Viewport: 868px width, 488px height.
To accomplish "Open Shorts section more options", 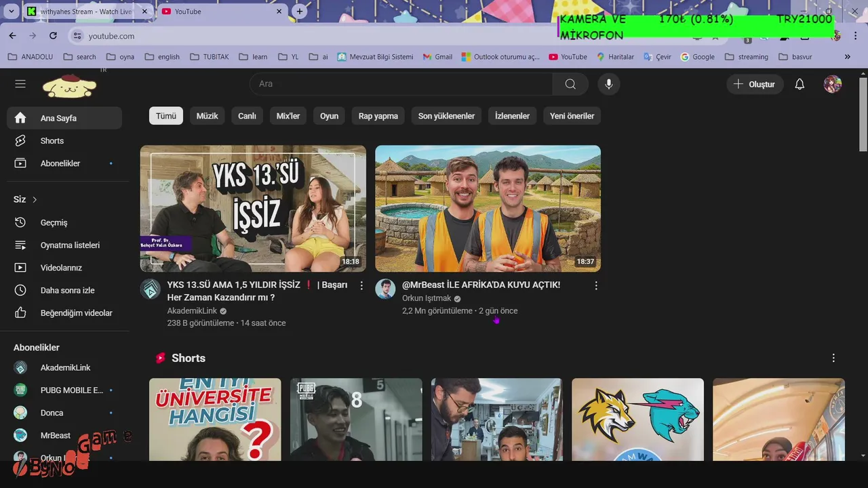I will point(833,358).
